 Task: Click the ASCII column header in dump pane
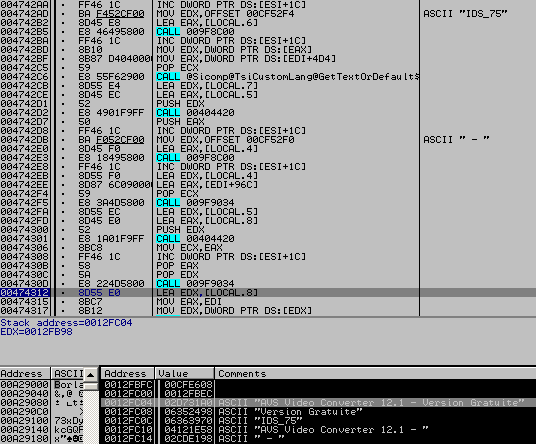pyautogui.click(x=68, y=374)
